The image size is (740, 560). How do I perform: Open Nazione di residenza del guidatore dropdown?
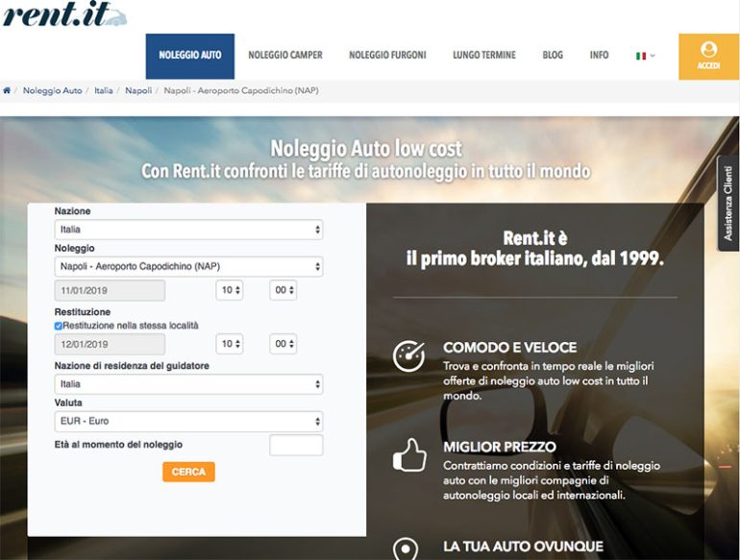tap(188, 384)
